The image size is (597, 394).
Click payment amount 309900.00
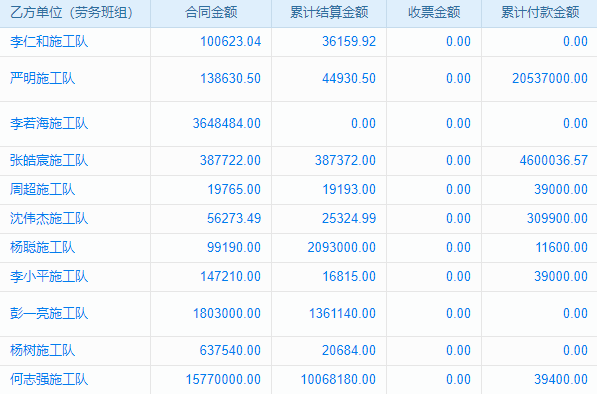point(558,218)
